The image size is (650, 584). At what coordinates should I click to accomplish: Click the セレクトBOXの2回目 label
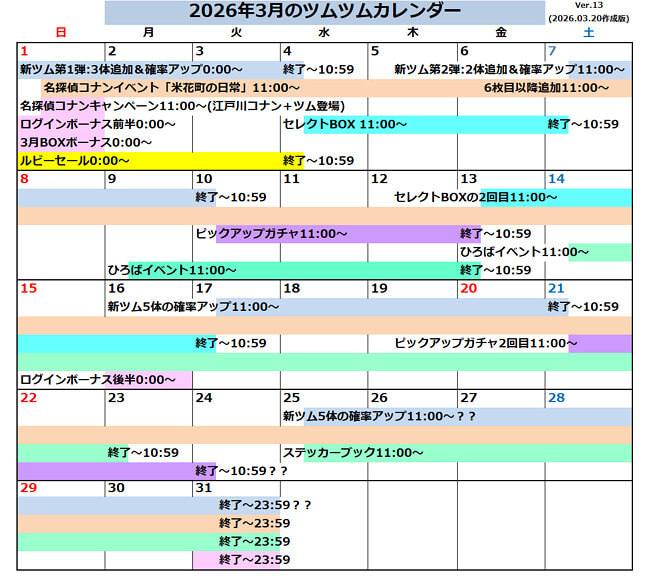[x=475, y=197]
